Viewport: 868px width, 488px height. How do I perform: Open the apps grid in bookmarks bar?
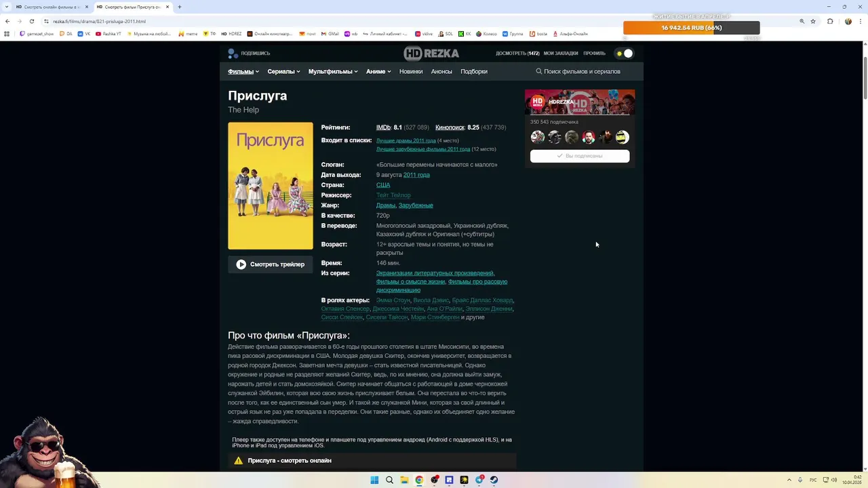pos(7,34)
